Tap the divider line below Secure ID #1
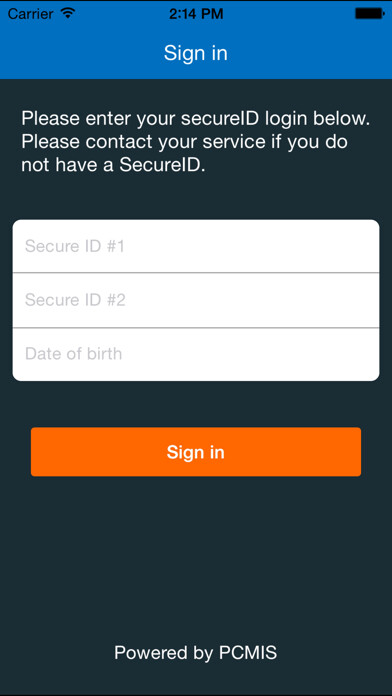 [196, 273]
